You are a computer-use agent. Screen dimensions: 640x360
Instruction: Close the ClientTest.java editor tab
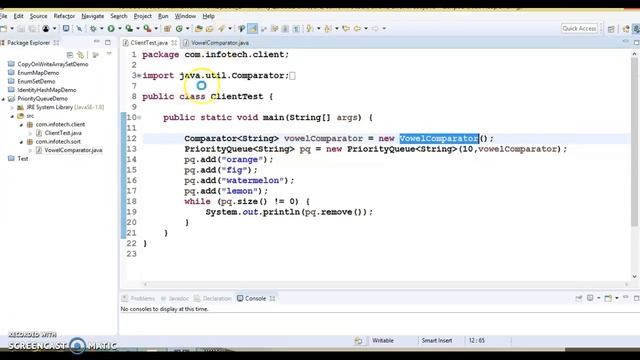(x=174, y=43)
